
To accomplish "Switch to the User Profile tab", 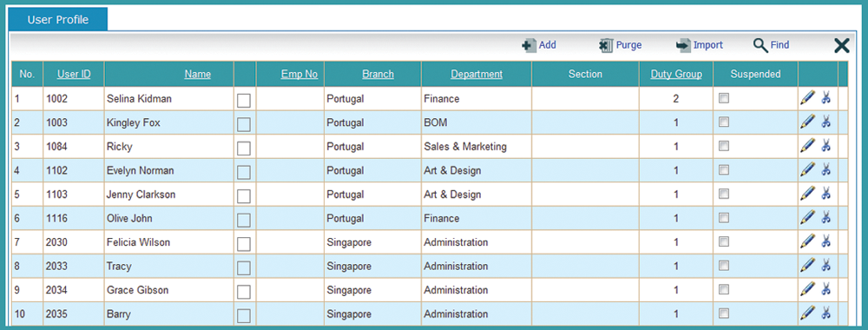I will 58,20.
